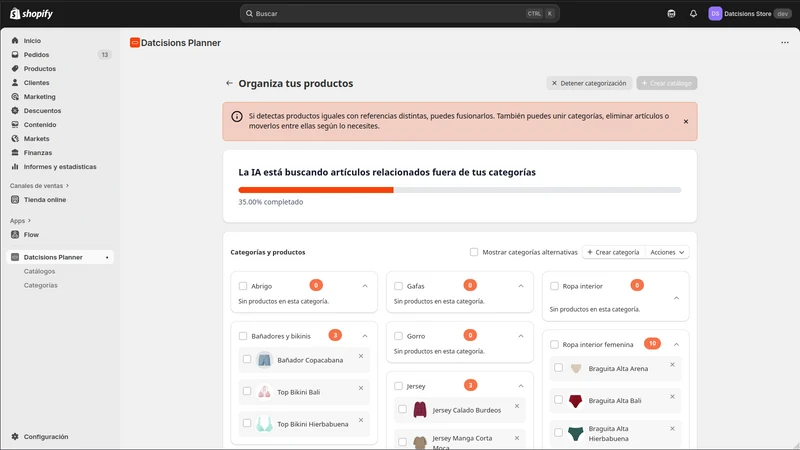This screenshot has width=800, height=450.
Task: Go back with the arrow next to Organiza tus productos
Action: tap(229, 83)
